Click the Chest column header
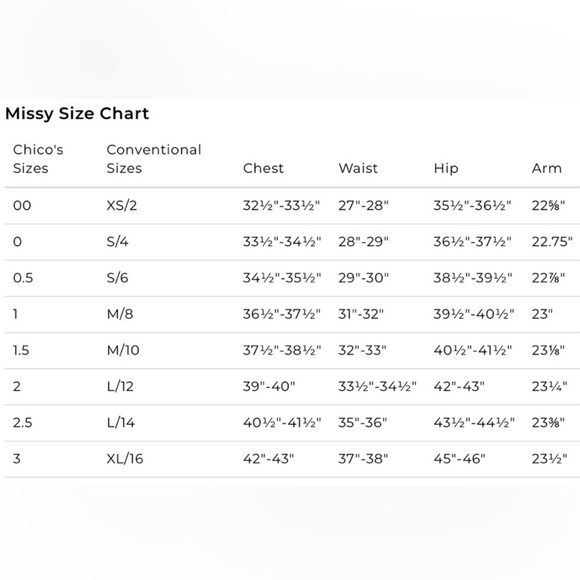 click(263, 168)
